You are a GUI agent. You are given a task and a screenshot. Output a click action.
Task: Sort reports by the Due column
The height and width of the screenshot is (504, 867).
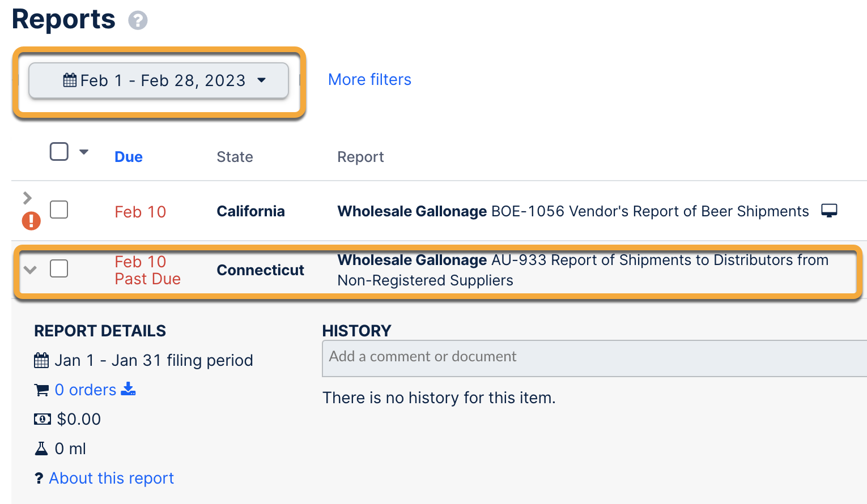[129, 157]
